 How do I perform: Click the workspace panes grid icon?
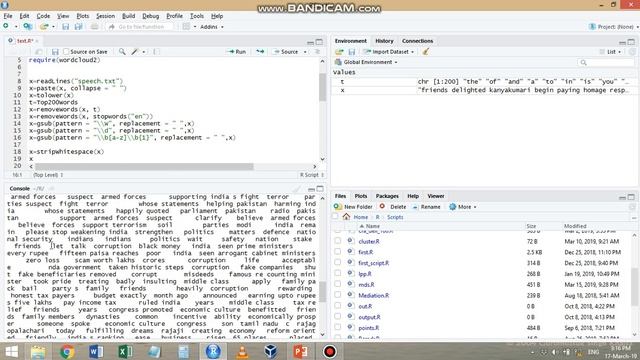click(186, 27)
